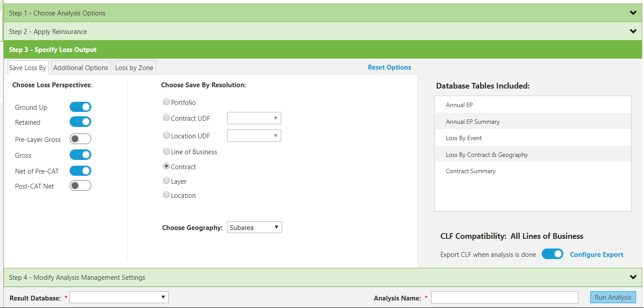
Task: Enable Pre-Layer Gross loss perspective
Action: [80, 139]
